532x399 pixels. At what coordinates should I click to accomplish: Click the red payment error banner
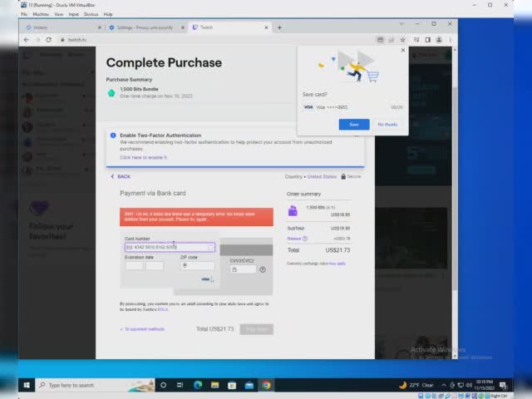click(196, 217)
